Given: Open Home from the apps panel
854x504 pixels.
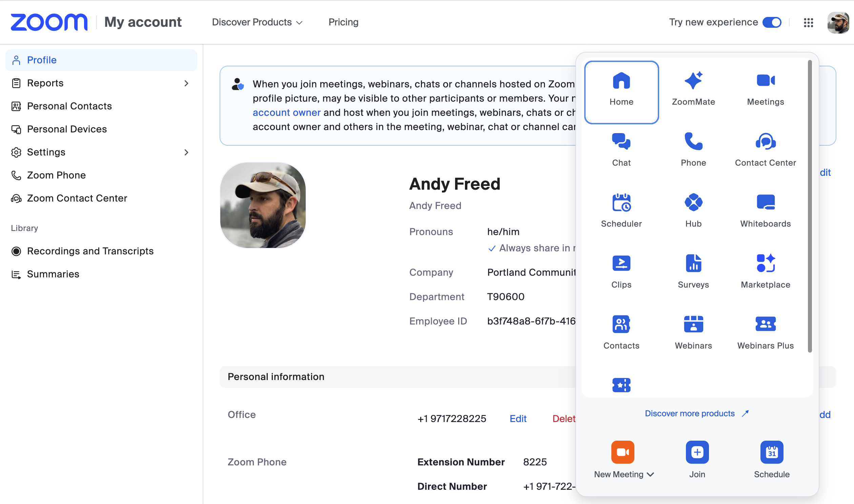Looking at the screenshot, I should (621, 92).
